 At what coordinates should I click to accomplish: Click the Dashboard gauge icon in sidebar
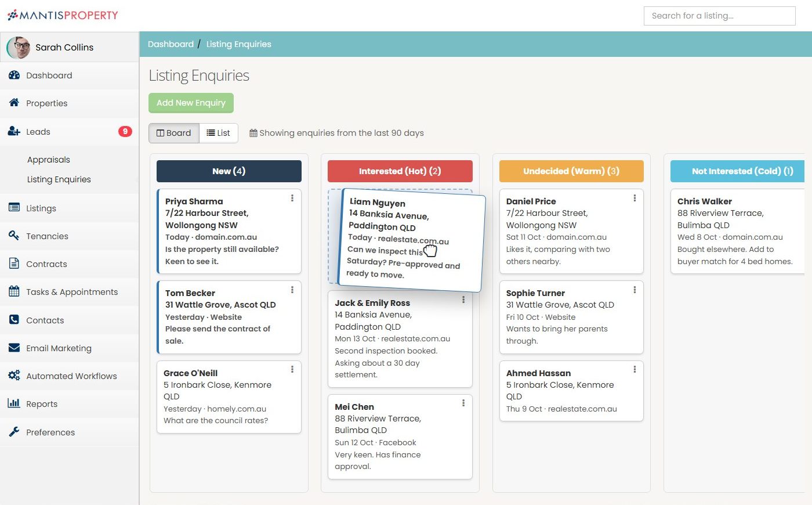click(14, 75)
